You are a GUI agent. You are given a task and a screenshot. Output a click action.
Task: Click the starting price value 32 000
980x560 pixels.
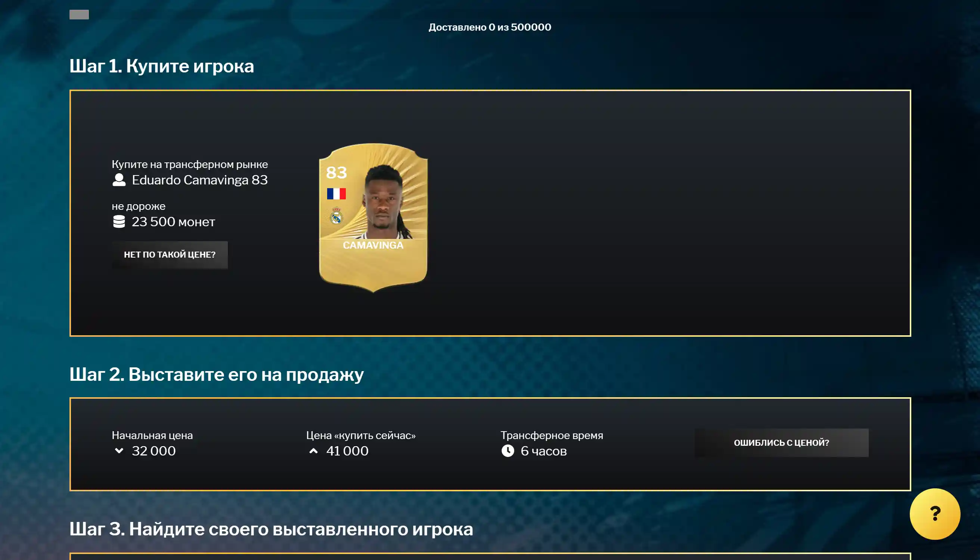[x=153, y=451]
